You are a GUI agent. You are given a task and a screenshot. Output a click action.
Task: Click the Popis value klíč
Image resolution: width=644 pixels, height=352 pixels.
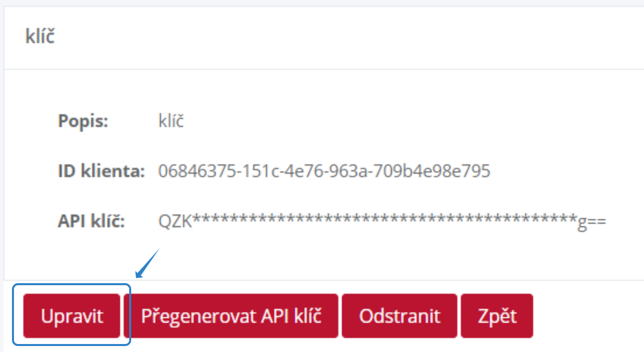click(171, 121)
